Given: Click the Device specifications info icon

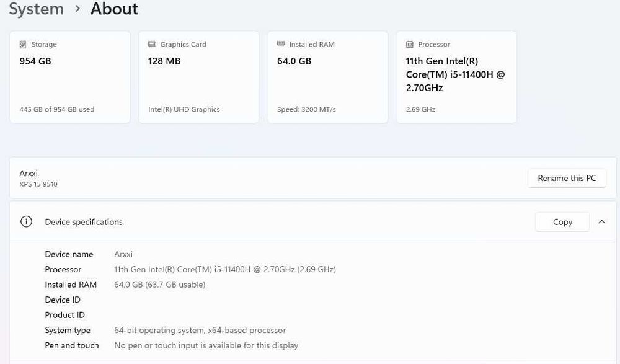Looking at the screenshot, I should coord(26,222).
